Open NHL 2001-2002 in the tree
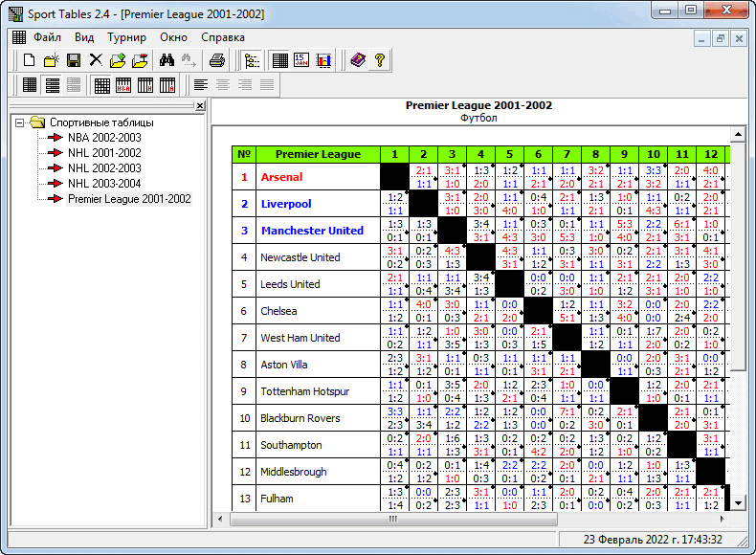756x555 pixels. (104, 153)
